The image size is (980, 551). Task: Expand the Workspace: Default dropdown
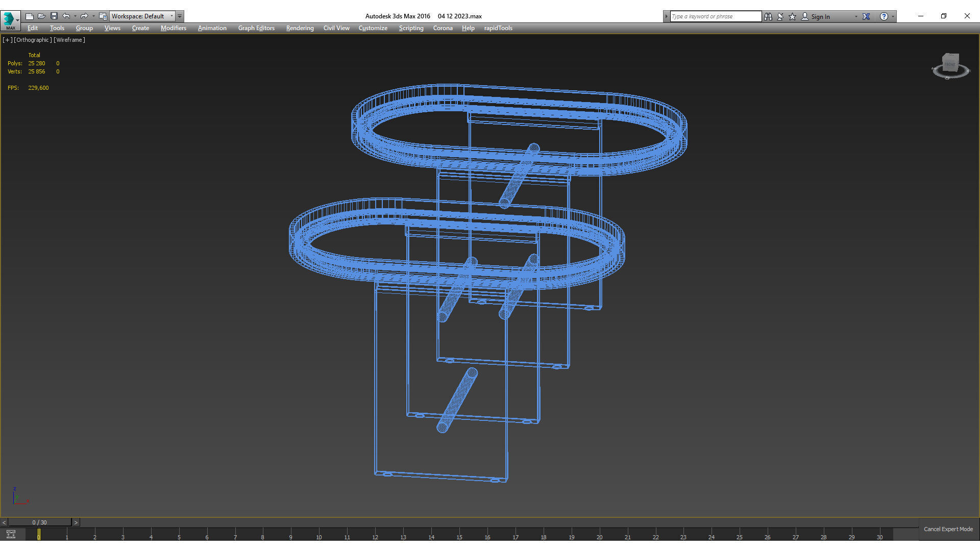(x=171, y=16)
